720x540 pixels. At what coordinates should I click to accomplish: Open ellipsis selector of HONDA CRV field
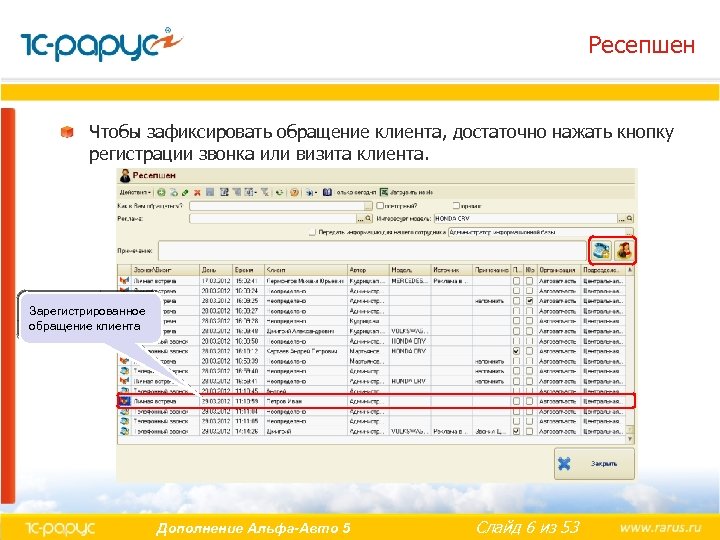(622, 219)
